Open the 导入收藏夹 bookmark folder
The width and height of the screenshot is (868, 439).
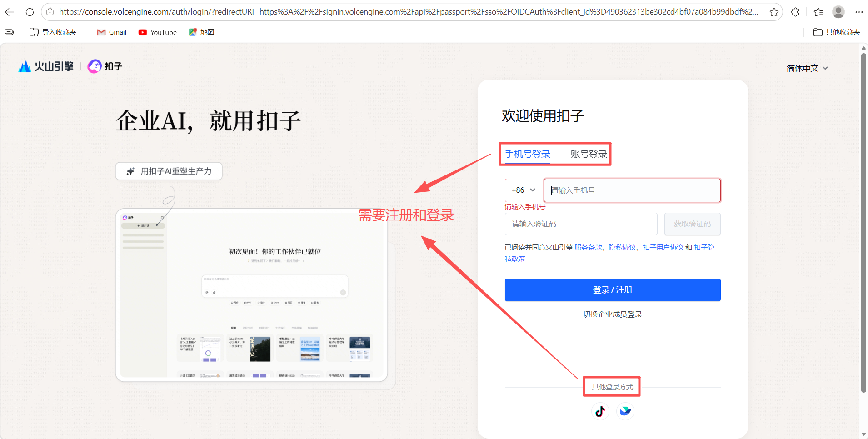coord(53,32)
